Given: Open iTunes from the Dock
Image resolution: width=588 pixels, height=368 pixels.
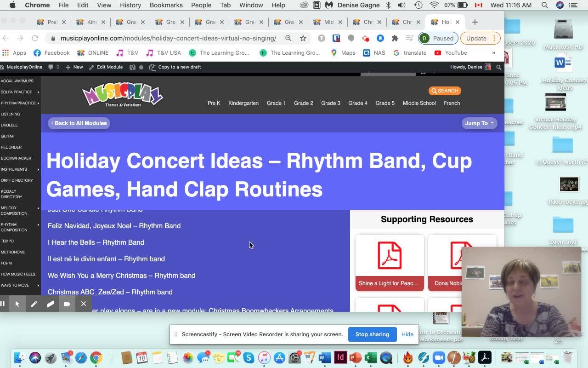Looking at the screenshot, I should pos(264,357).
